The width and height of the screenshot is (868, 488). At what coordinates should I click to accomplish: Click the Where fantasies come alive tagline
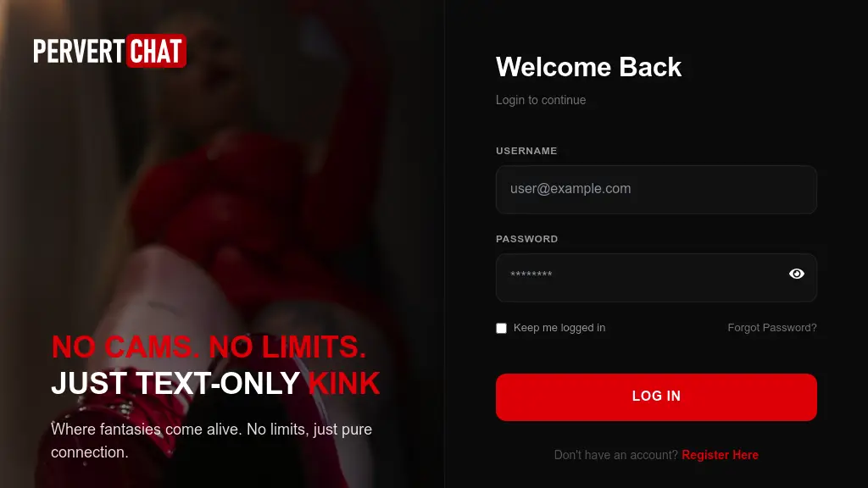pos(211,441)
